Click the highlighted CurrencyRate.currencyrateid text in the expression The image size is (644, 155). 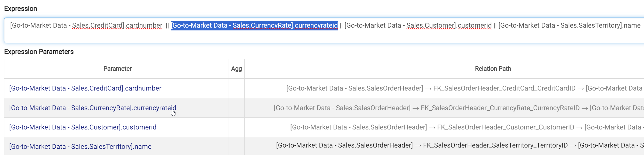[254, 26]
